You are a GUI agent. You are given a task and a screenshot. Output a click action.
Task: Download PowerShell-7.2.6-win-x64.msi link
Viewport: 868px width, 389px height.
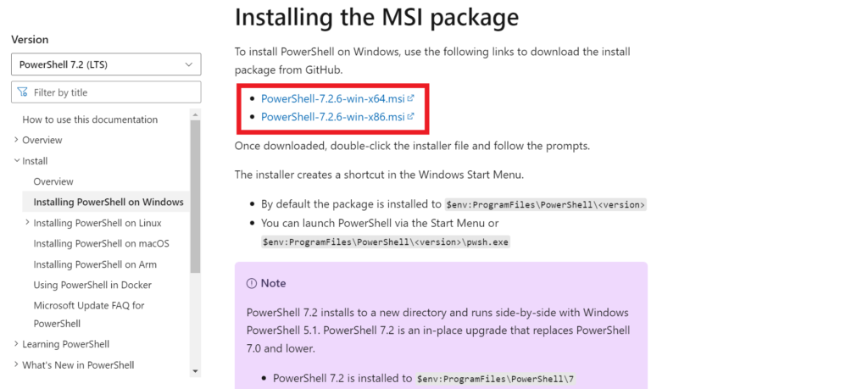coord(332,98)
